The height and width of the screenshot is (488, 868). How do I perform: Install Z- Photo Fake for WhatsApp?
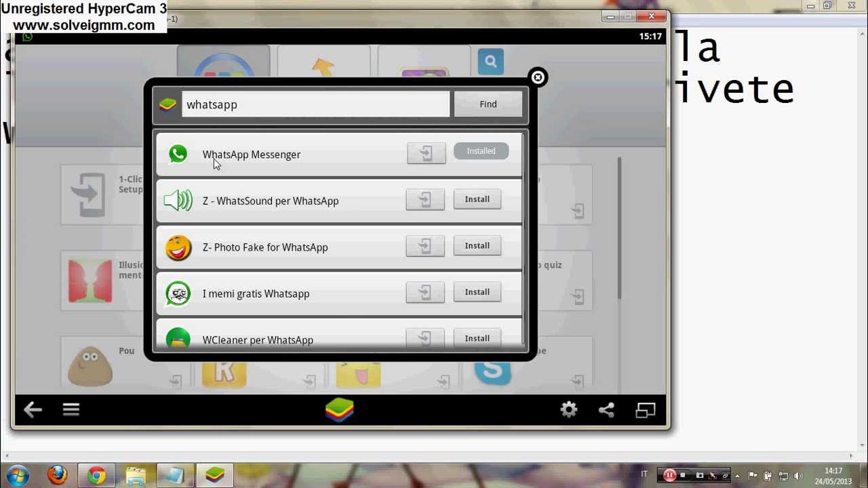477,245
